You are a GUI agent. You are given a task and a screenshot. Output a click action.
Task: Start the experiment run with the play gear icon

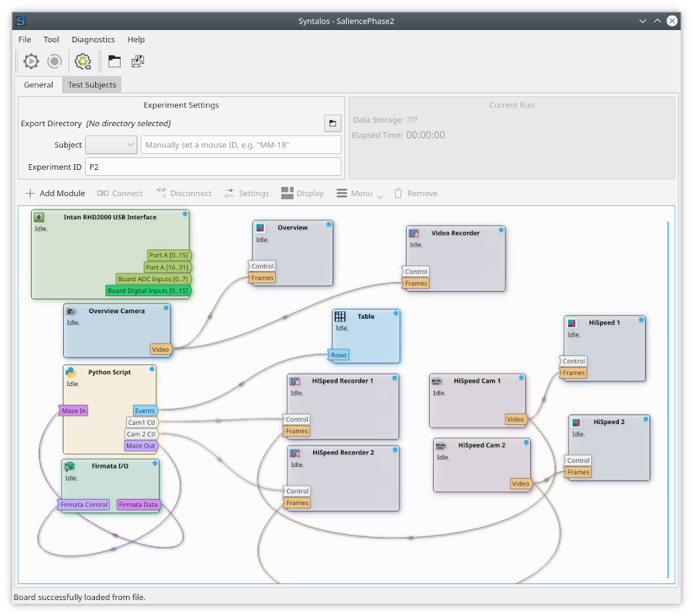(31, 61)
